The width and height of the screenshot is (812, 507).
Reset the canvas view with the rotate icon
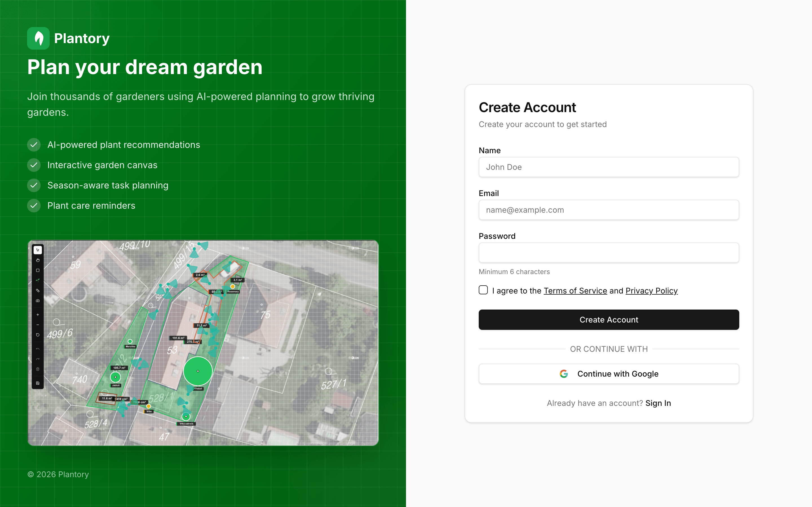pos(37,335)
